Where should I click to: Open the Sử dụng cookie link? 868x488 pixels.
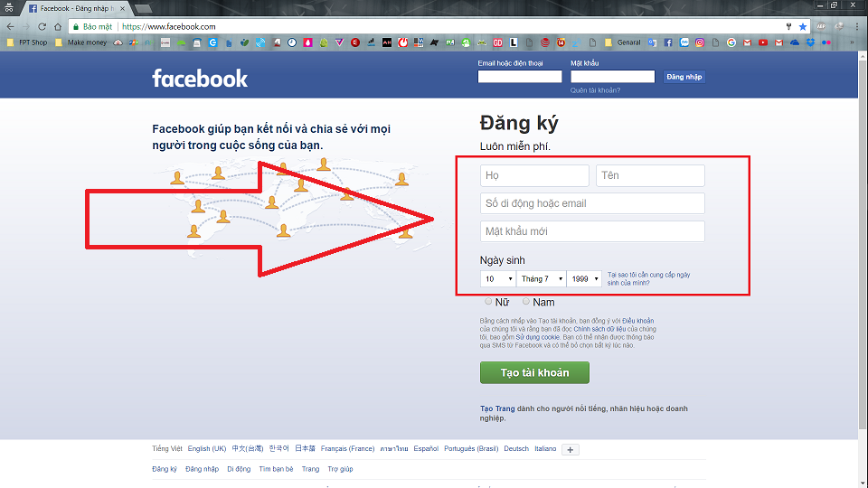click(537, 337)
